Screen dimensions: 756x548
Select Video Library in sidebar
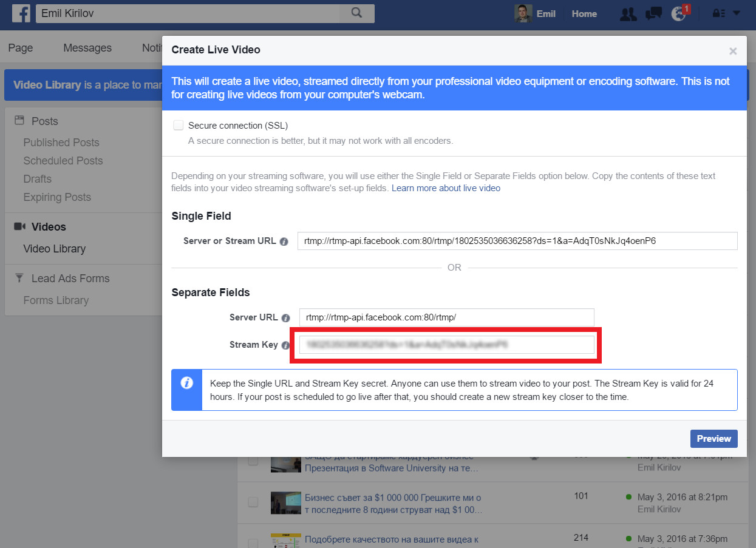(x=55, y=249)
